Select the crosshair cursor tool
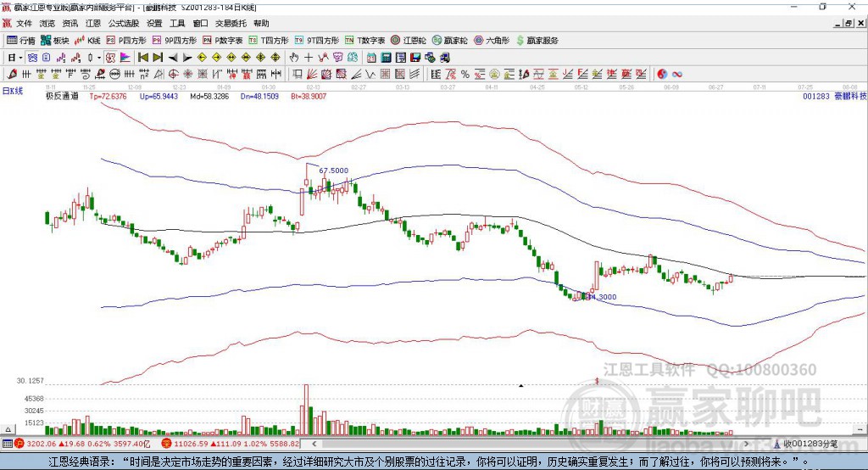The width and height of the screenshot is (868, 470). coord(309,58)
